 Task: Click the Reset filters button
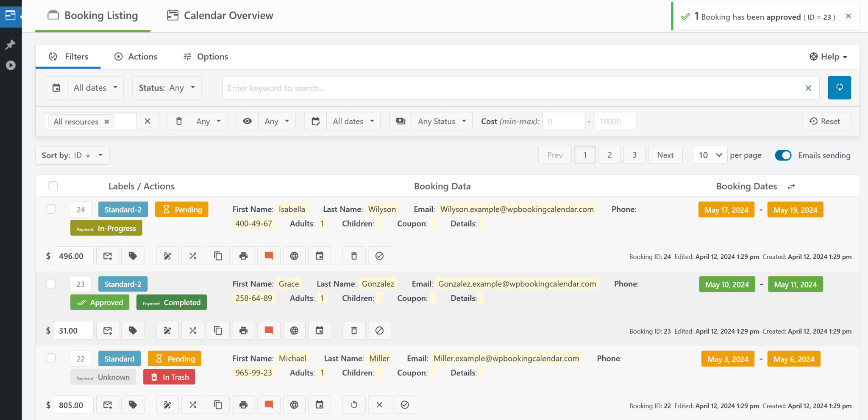coord(826,122)
